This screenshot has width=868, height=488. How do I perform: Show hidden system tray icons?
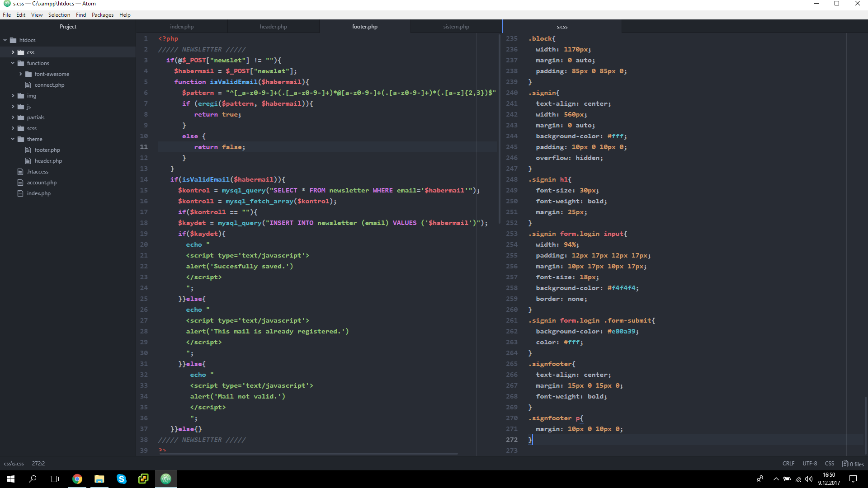point(776,479)
